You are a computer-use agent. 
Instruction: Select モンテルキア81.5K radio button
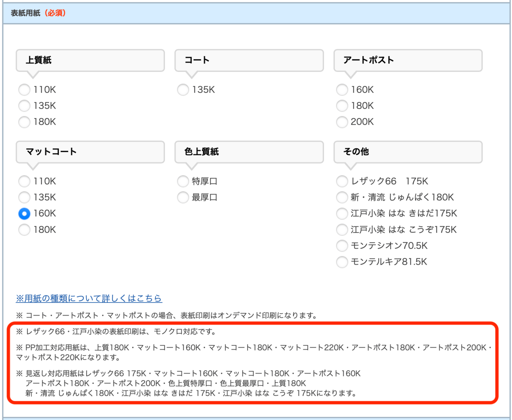point(342,262)
